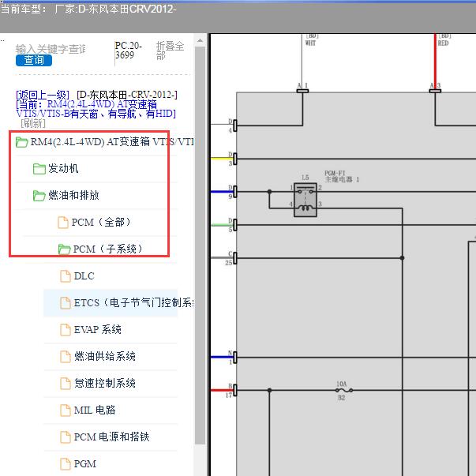
Task: Open the 燃油供给系统 entry
Action: point(105,356)
